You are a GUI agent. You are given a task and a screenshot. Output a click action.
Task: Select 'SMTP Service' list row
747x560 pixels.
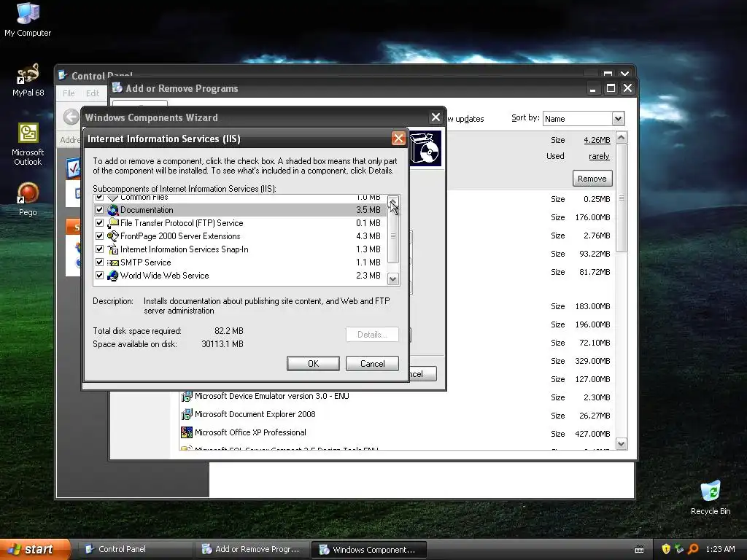coord(239,262)
